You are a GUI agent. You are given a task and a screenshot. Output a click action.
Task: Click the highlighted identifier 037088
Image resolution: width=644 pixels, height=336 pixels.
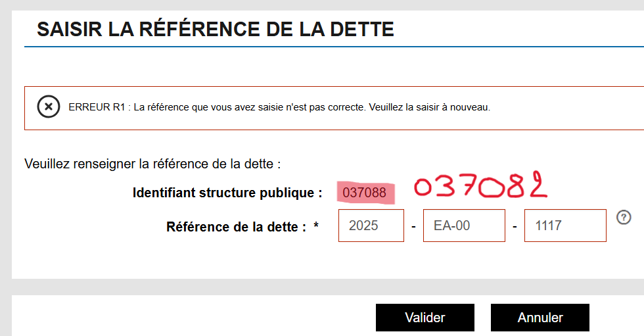[365, 193]
